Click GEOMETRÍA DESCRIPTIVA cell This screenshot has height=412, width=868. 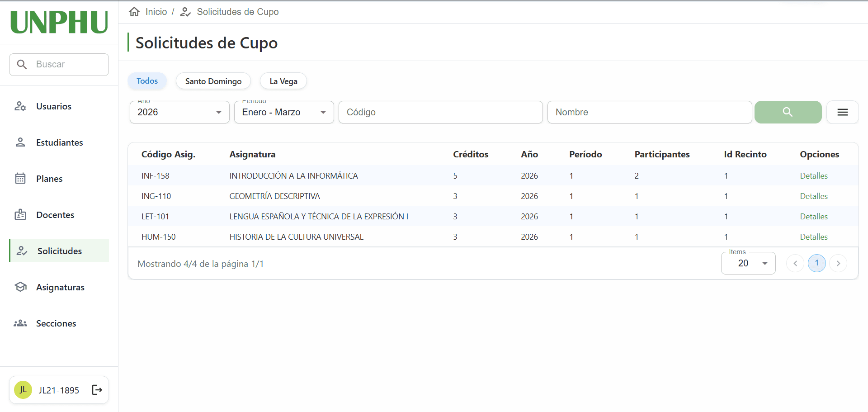coord(274,196)
